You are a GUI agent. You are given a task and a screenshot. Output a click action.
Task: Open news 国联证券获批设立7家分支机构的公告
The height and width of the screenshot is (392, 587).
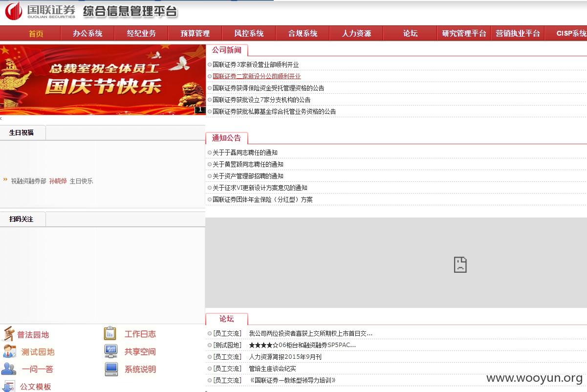(261, 100)
